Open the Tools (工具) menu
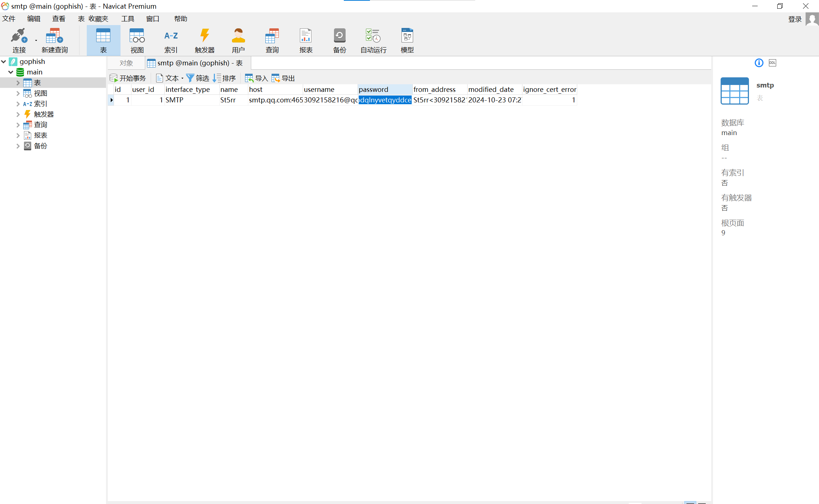The image size is (819, 504). click(x=128, y=19)
